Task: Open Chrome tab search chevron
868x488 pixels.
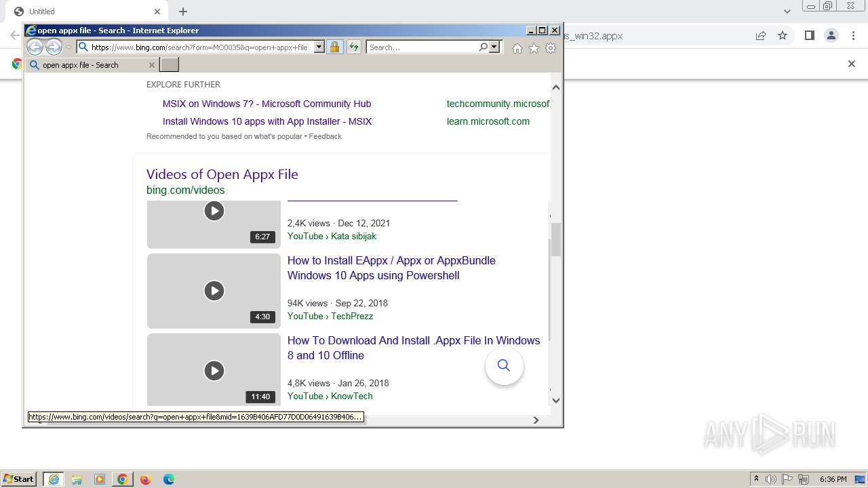Action: coord(787,12)
